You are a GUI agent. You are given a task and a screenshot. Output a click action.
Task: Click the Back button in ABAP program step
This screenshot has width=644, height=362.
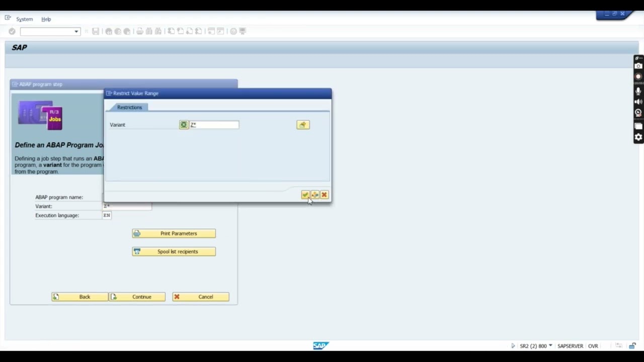80,297
